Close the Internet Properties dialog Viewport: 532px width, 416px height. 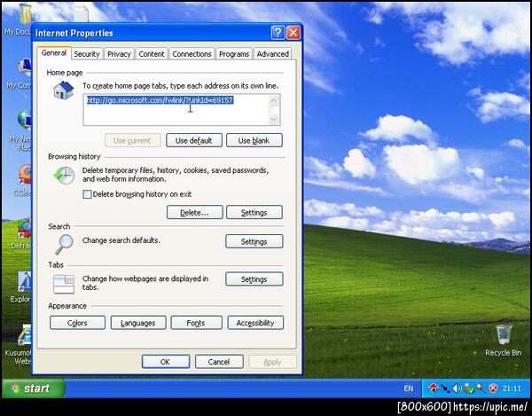[x=293, y=33]
